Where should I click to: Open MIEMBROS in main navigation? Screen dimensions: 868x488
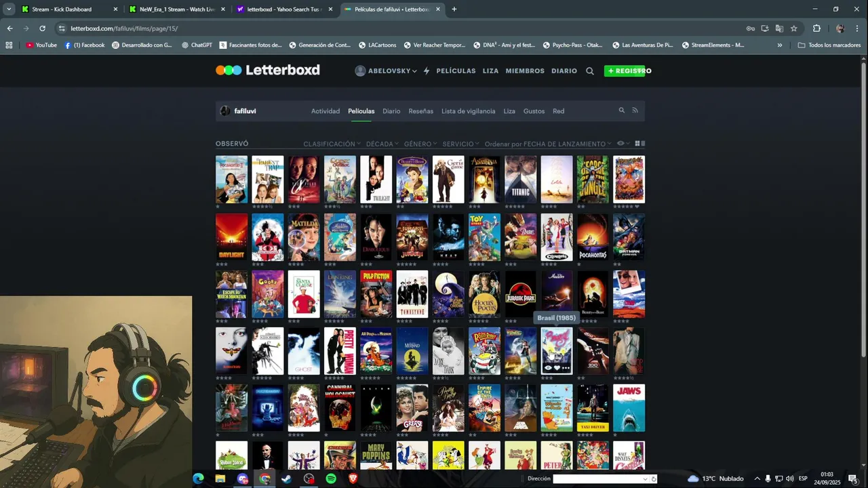click(525, 70)
